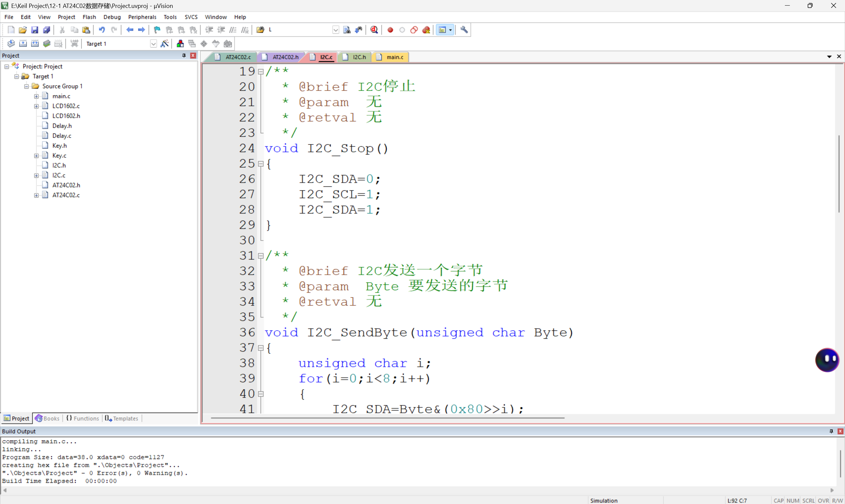Open the Peripherals menu
Viewport: 845px width, 504px height.
pos(142,17)
